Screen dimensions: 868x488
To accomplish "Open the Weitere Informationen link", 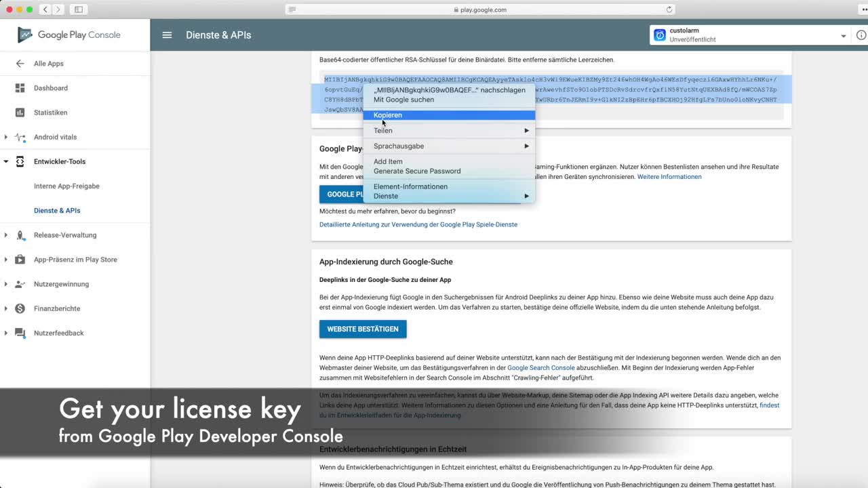I will coord(669,177).
